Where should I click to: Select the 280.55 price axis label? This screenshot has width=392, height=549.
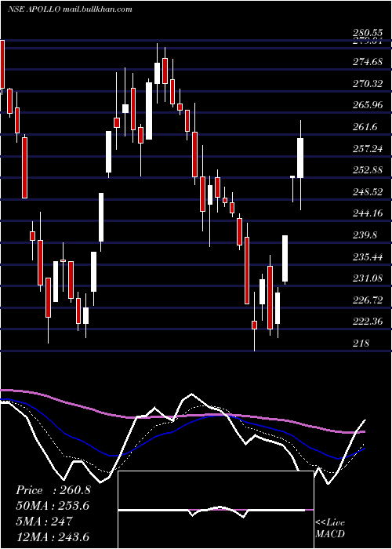[368, 33]
